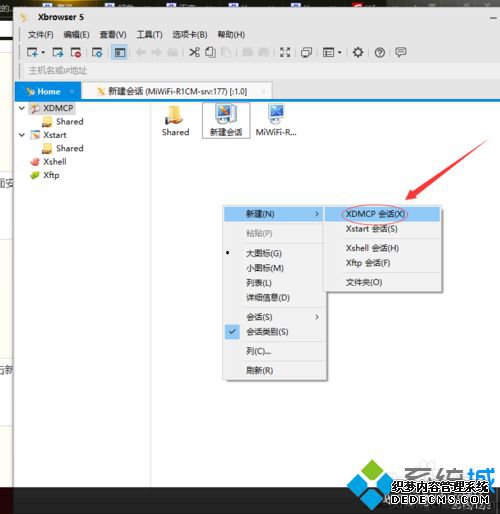500x514 pixels.
Task: Choose 小图标(M) view option
Action: pos(273,268)
